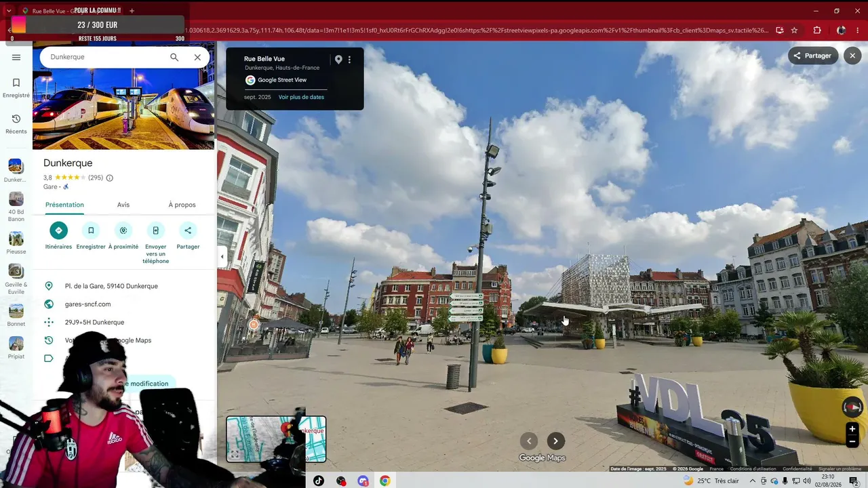868x488 pixels.
Task: Open Google Chrome from the taskbar
Action: pyautogui.click(x=385, y=481)
